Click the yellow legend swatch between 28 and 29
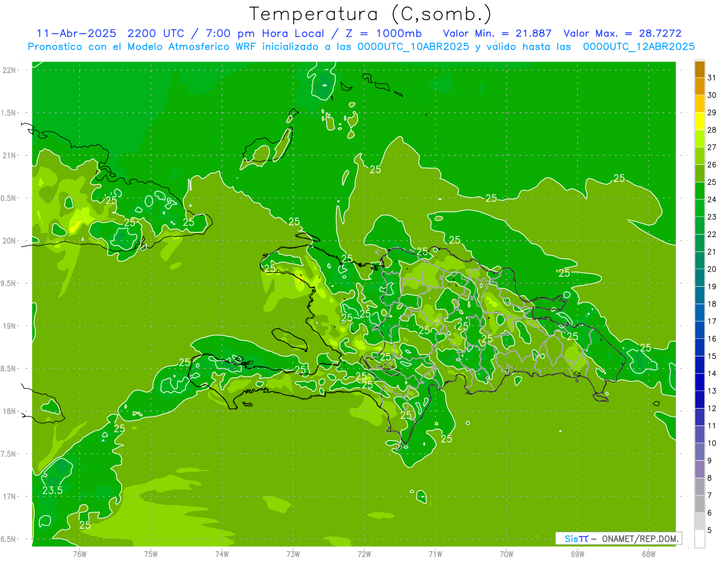The width and height of the screenshot is (728, 562). pyautogui.click(x=699, y=121)
